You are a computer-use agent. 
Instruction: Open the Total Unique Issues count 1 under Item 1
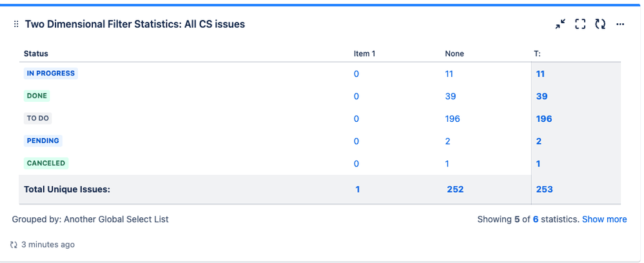click(x=358, y=190)
